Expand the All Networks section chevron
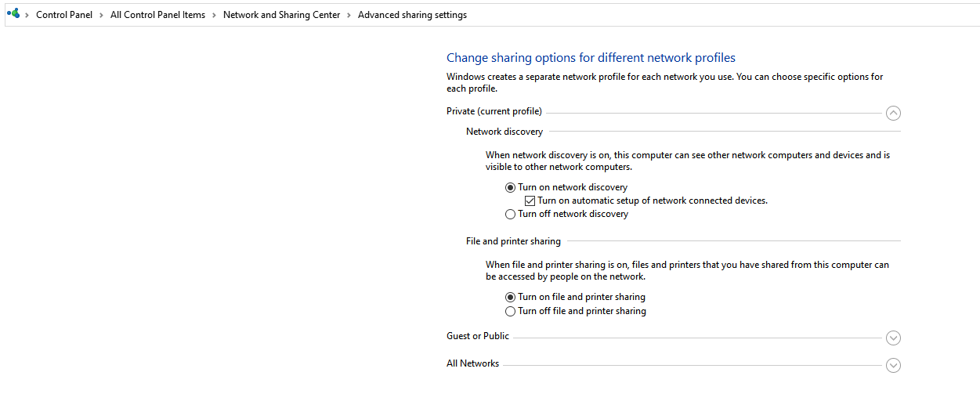 (x=893, y=365)
